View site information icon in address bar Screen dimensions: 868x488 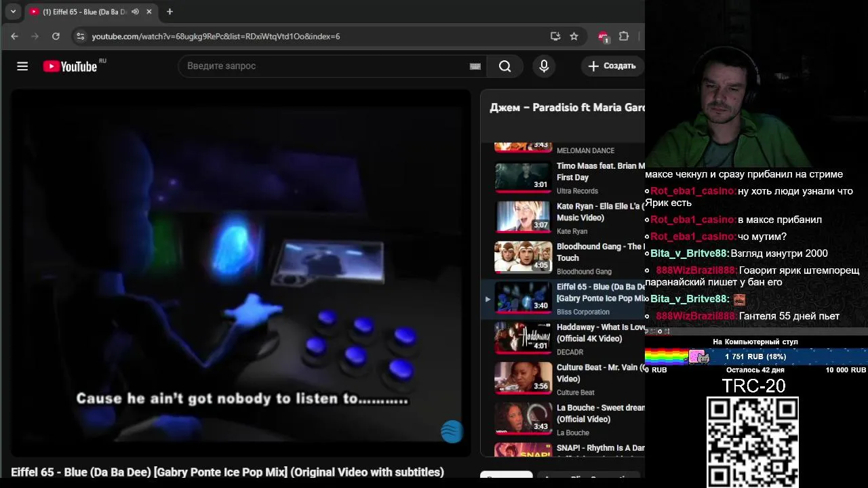point(80,36)
